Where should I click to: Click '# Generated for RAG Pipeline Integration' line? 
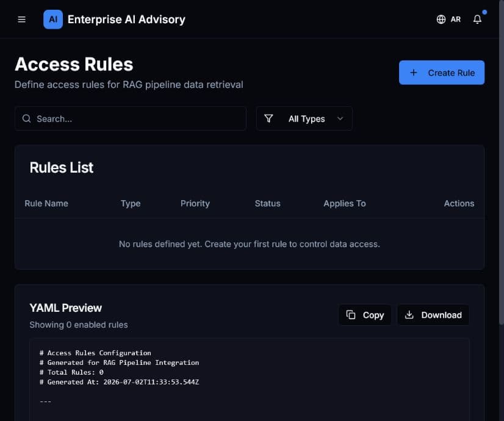[x=119, y=362]
